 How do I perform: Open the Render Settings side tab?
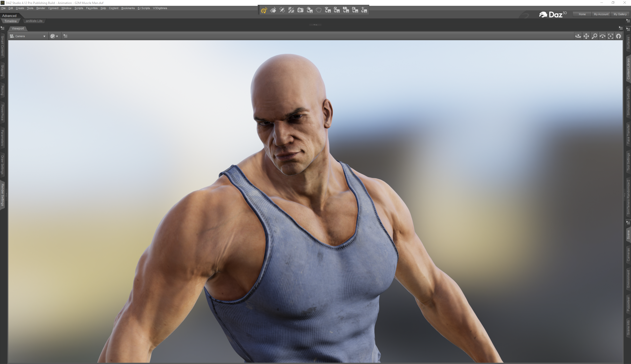point(3,195)
